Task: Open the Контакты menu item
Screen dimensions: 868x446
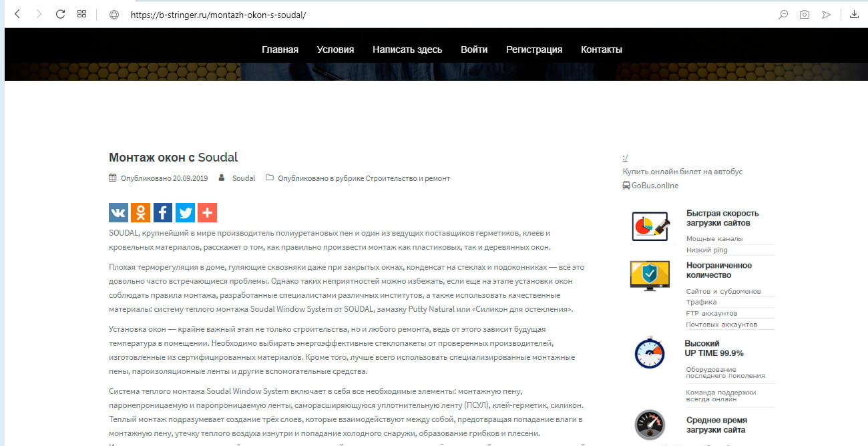Action: [602, 49]
